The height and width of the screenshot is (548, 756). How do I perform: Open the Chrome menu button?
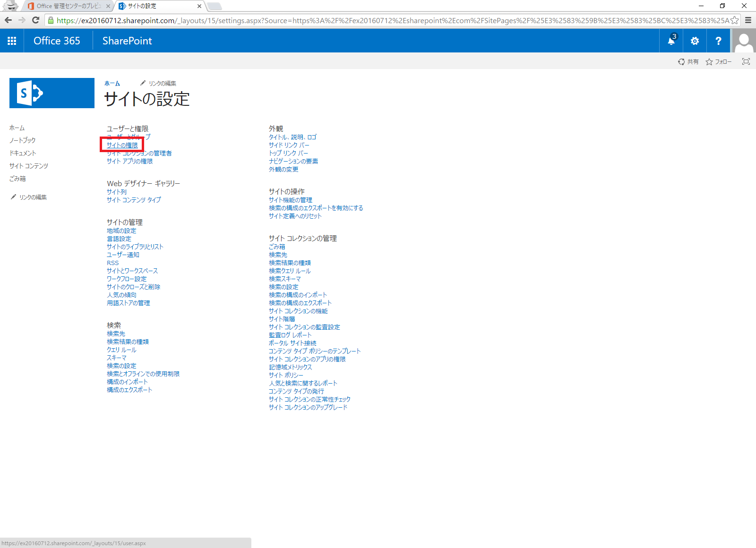tap(748, 20)
